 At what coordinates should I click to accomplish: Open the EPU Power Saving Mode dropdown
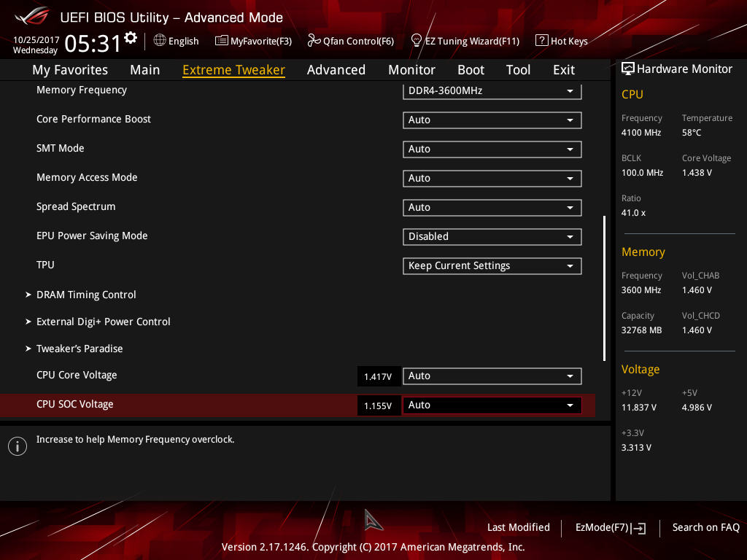click(492, 237)
